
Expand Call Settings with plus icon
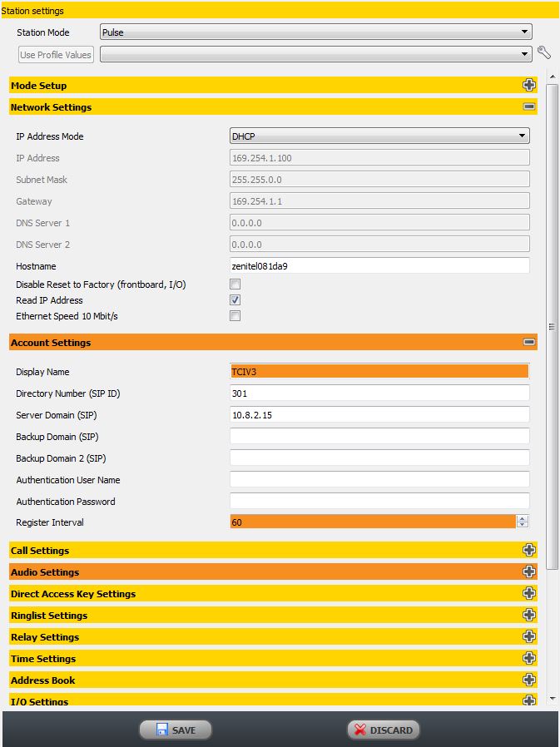[x=528, y=551]
